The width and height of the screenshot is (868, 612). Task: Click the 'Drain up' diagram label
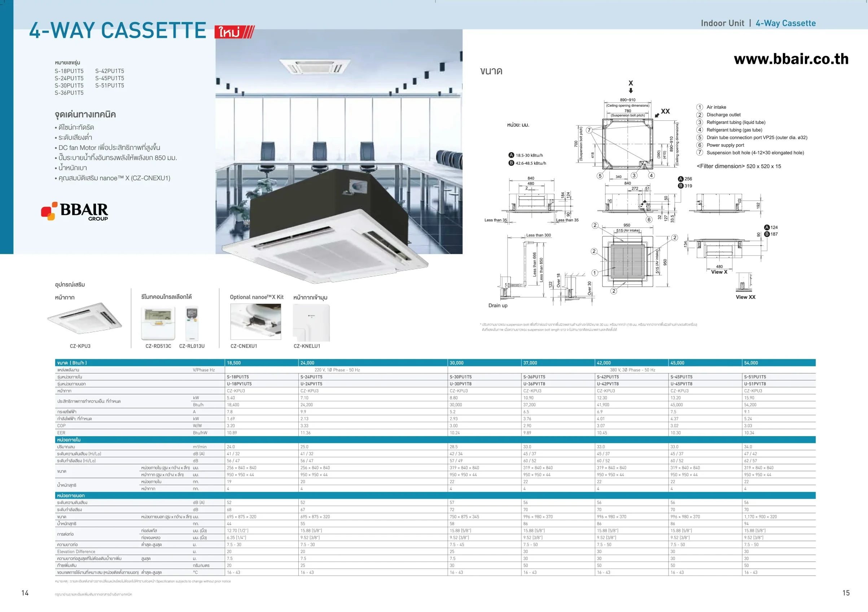click(x=497, y=306)
